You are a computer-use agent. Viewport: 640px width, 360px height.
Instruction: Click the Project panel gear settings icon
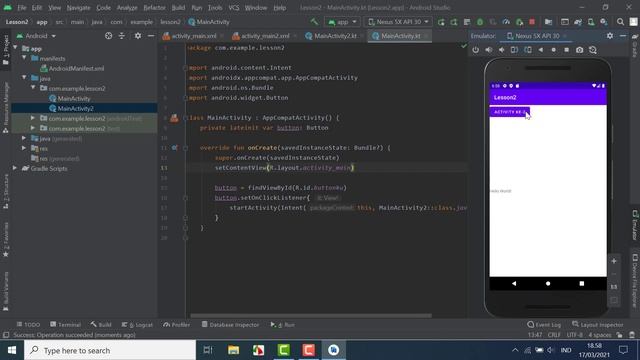click(138, 36)
